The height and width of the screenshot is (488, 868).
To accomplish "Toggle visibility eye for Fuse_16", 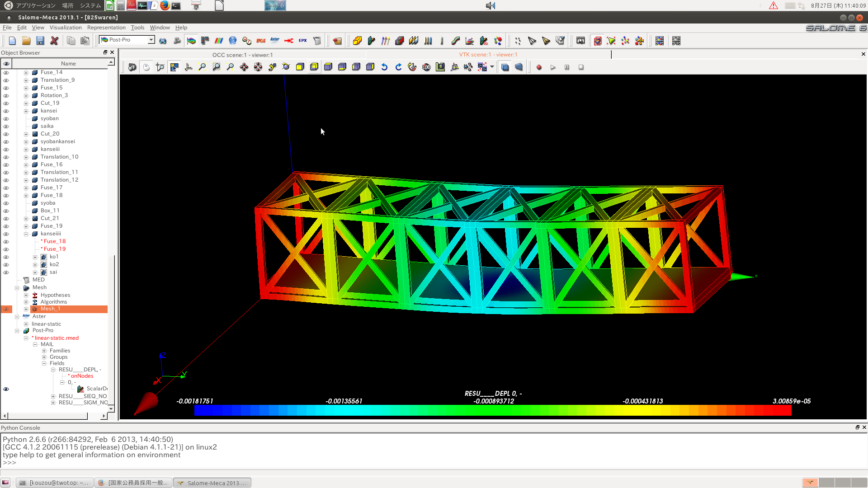I will pos(6,164).
